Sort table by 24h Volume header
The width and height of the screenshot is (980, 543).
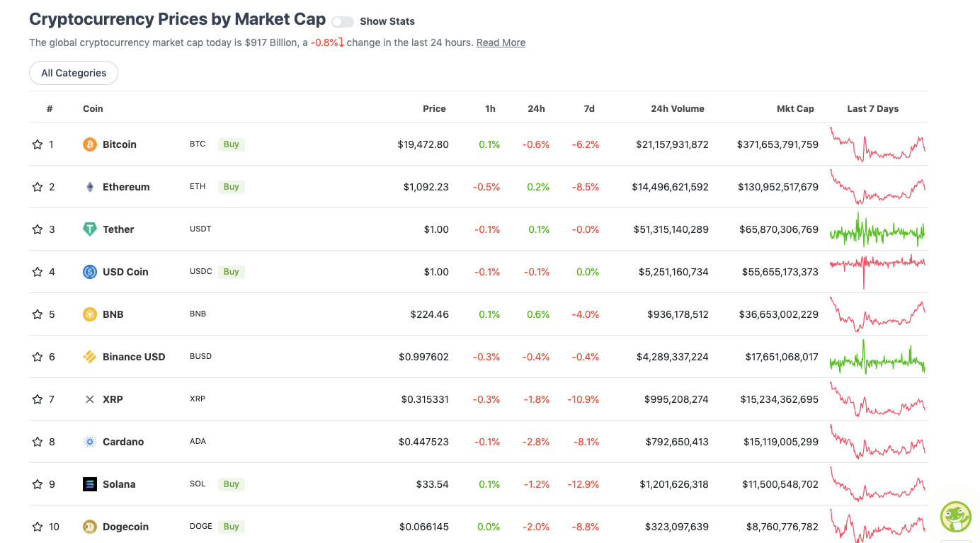pyautogui.click(x=678, y=108)
